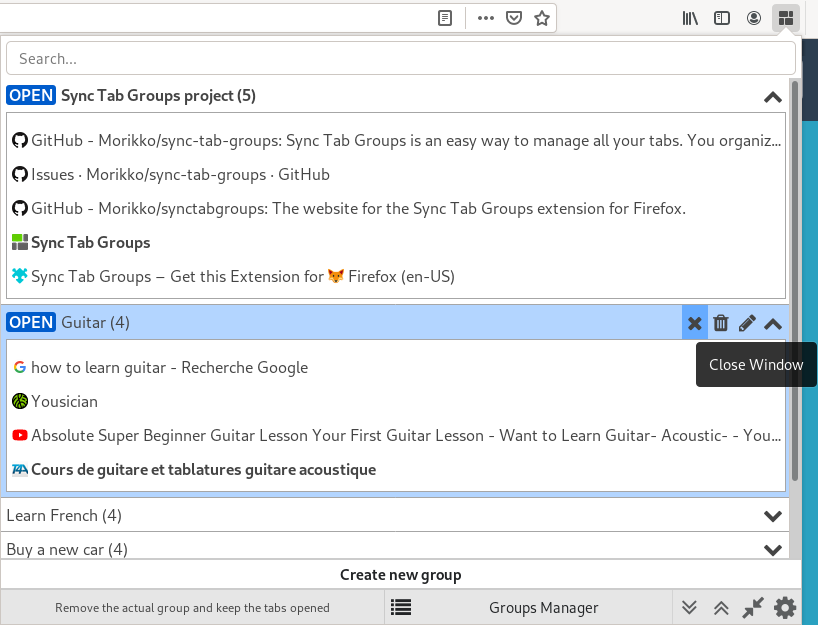This screenshot has width=818, height=625.
Task: Select the bold Sync Tab Groups tab
Action: [81, 243]
